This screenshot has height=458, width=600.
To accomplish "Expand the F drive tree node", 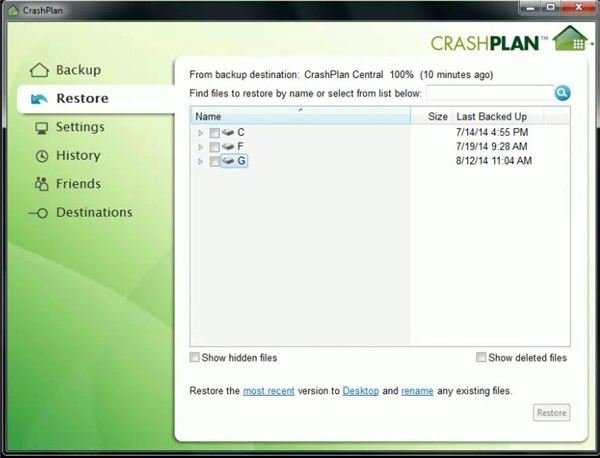I will click(x=200, y=147).
